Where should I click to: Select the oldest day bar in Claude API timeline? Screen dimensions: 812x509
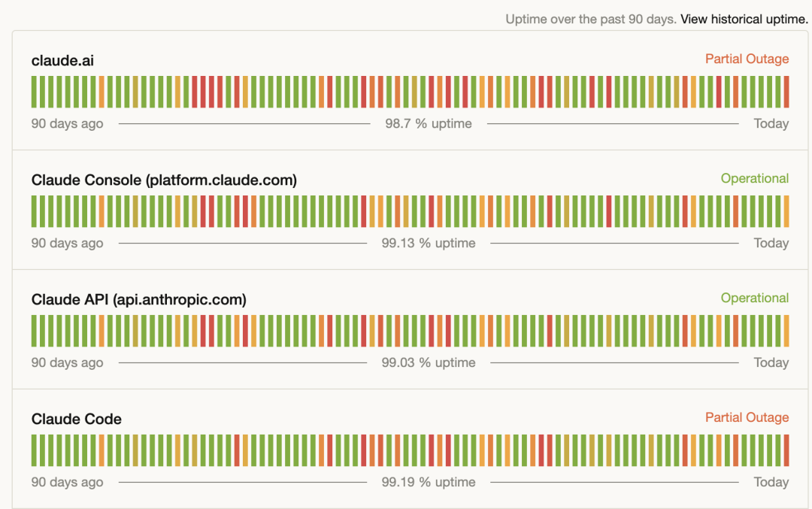point(34,331)
